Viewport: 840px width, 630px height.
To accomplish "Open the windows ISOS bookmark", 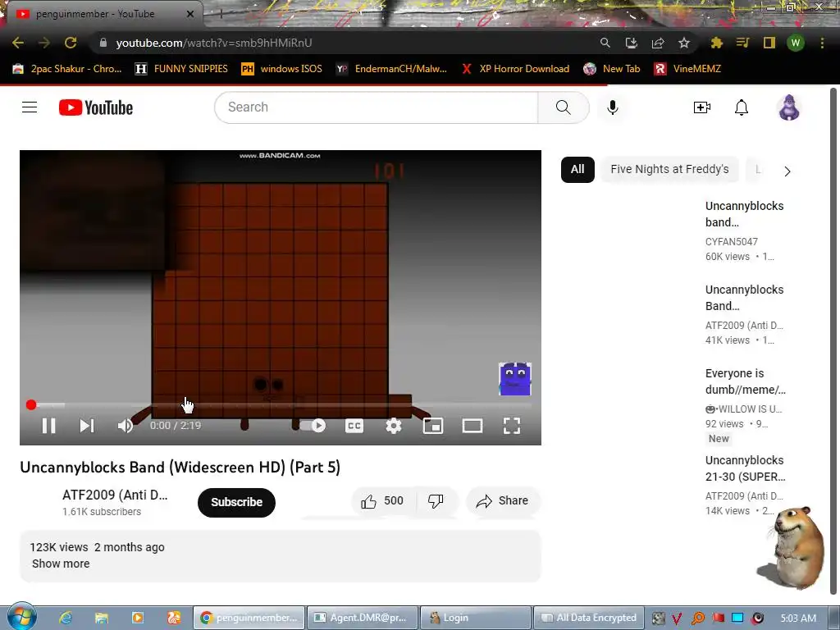I will [282, 69].
